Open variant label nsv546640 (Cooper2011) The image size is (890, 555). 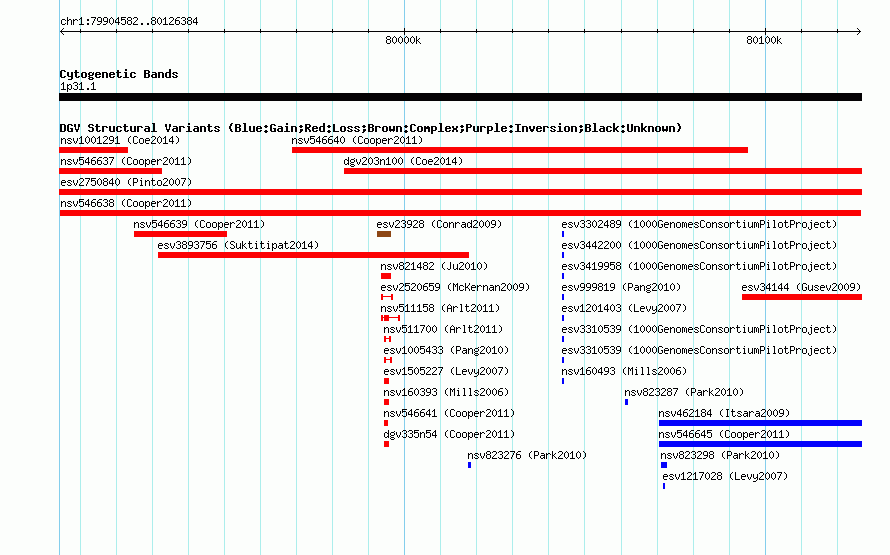click(x=357, y=140)
